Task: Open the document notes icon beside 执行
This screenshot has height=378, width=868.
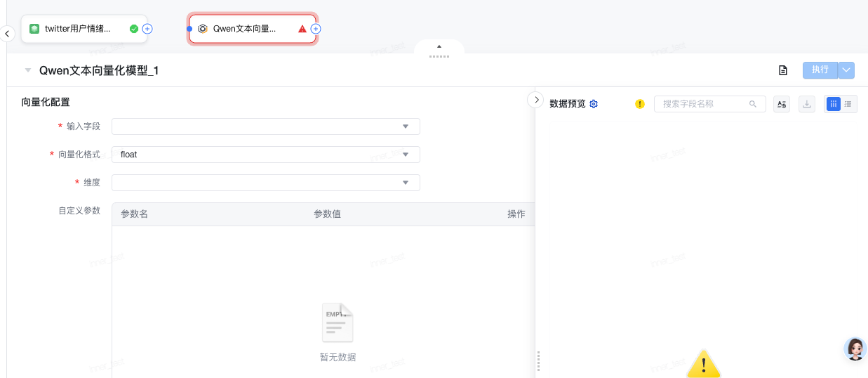Action: coord(783,70)
